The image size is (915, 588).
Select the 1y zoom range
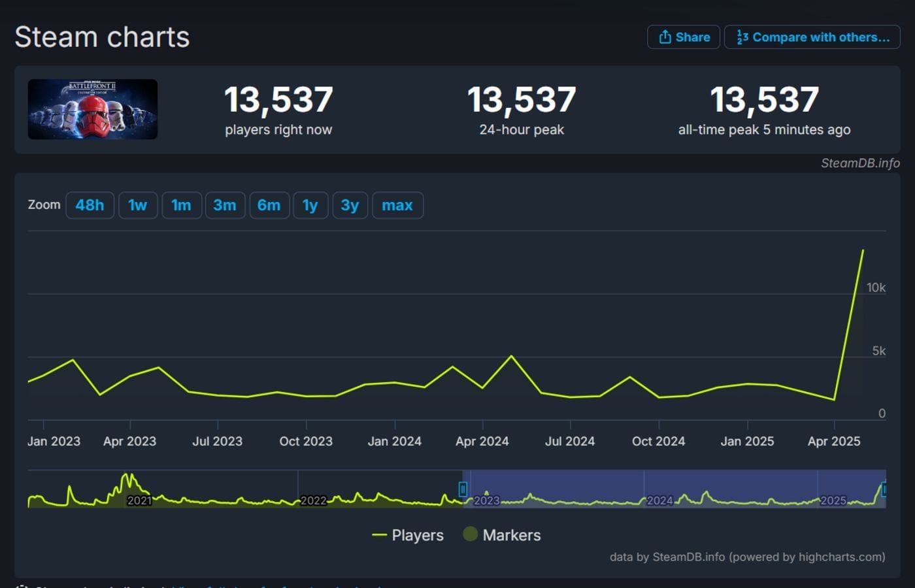(x=310, y=204)
